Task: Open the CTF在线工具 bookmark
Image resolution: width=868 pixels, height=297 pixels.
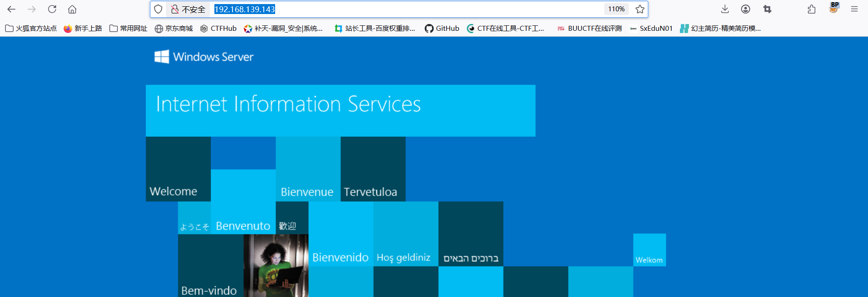Action: (x=505, y=28)
